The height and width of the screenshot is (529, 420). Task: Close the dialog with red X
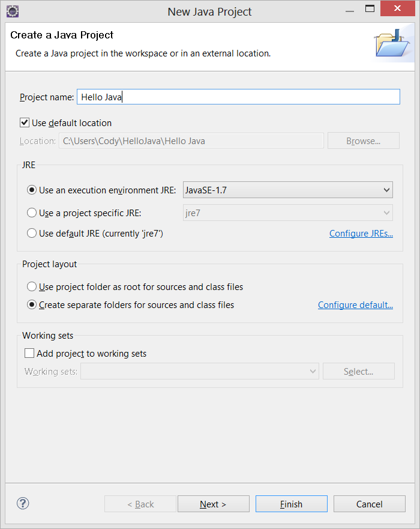click(x=397, y=8)
